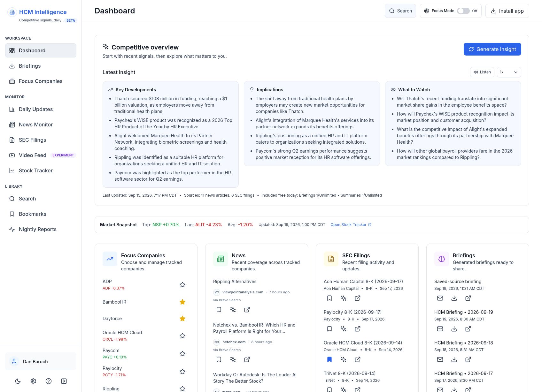Open settings gear icon in sidebar footer
Viewport: 542px width, 392px height.
coord(33,381)
